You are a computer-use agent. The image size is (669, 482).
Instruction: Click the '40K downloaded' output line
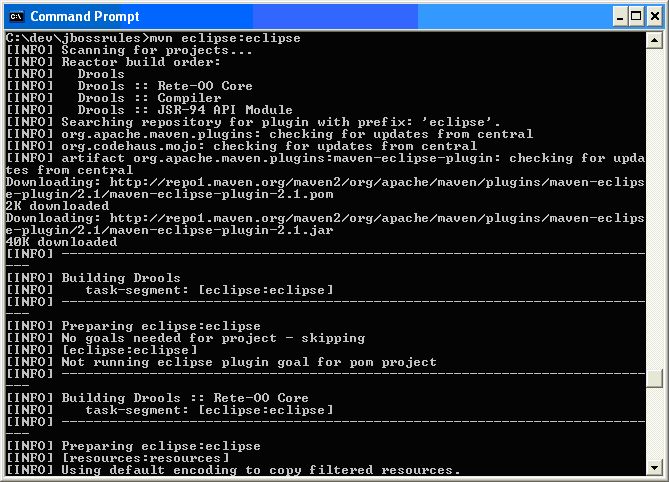click(61, 242)
